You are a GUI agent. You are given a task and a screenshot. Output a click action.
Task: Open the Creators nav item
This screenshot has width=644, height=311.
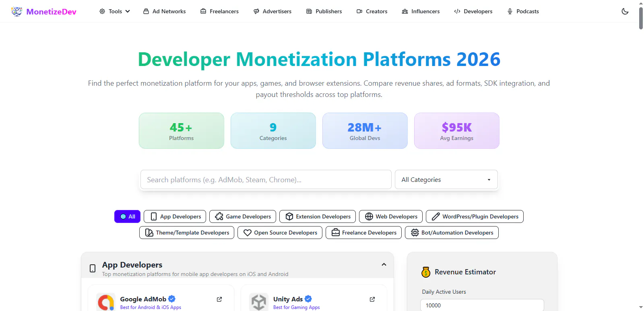click(372, 11)
